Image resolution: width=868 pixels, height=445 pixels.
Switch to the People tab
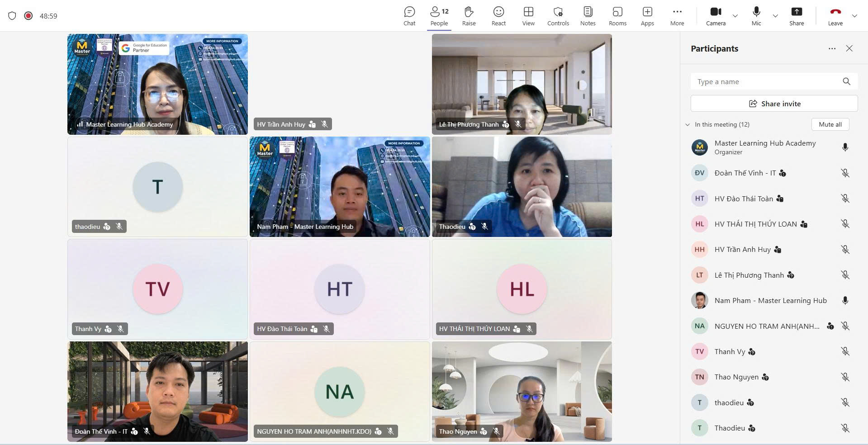(x=439, y=16)
